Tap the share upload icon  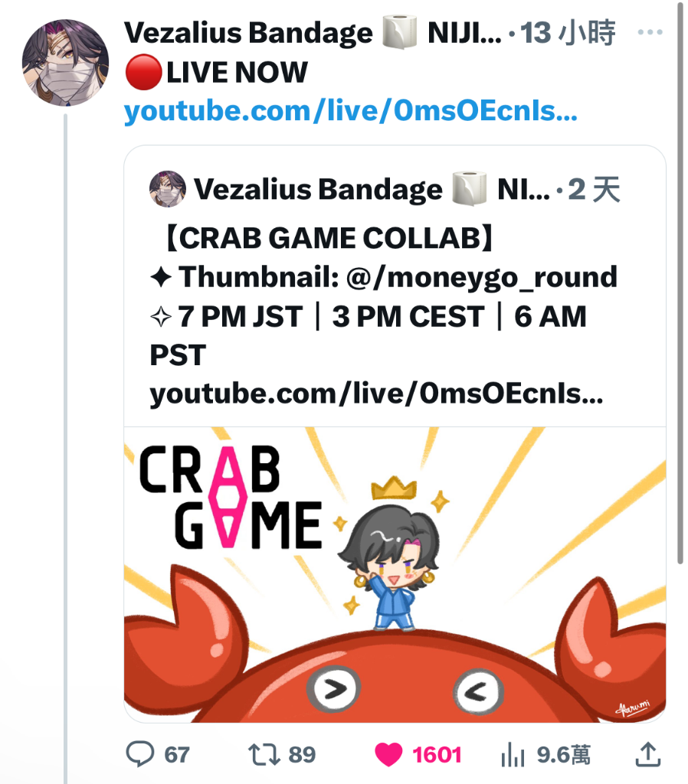pyautogui.click(x=648, y=754)
